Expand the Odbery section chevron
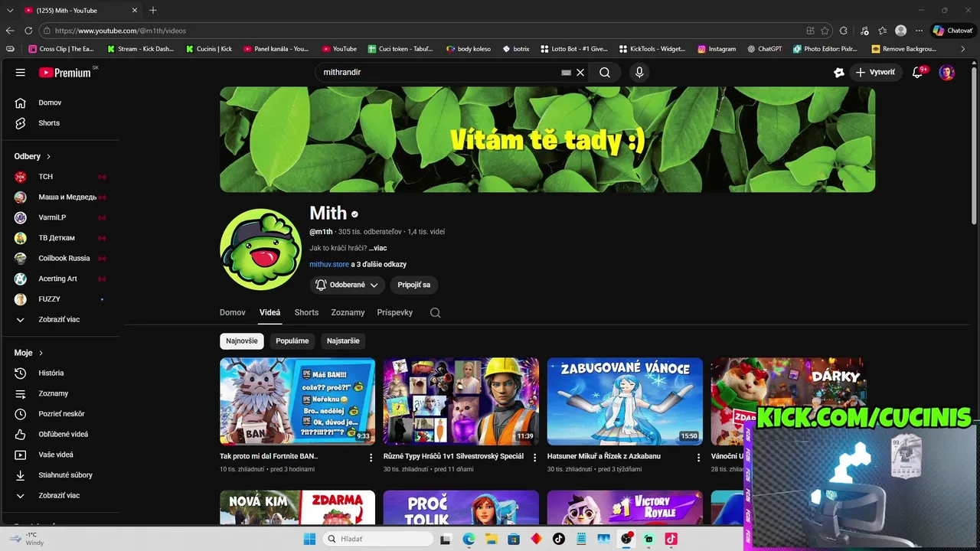980x551 pixels. tap(49, 156)
